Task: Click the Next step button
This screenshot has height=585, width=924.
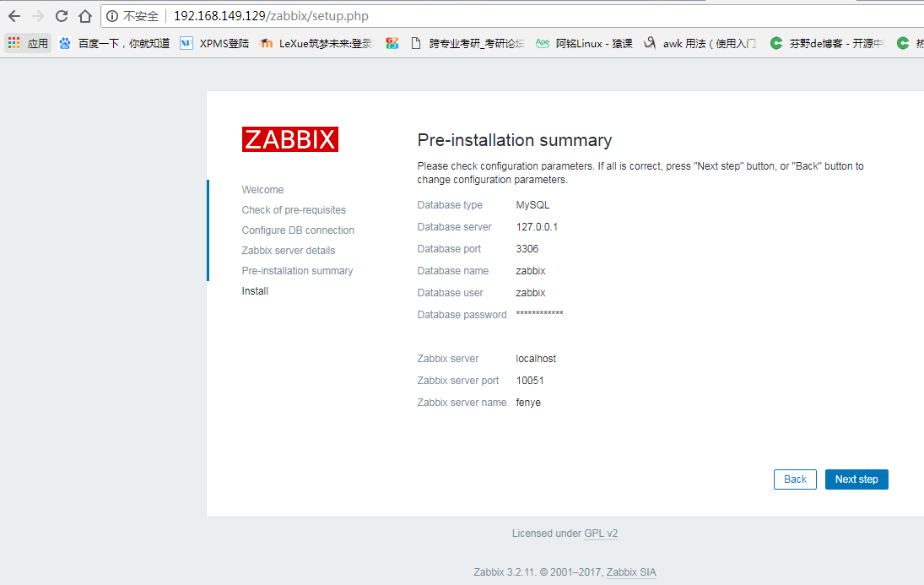Action: coord(856,479)
